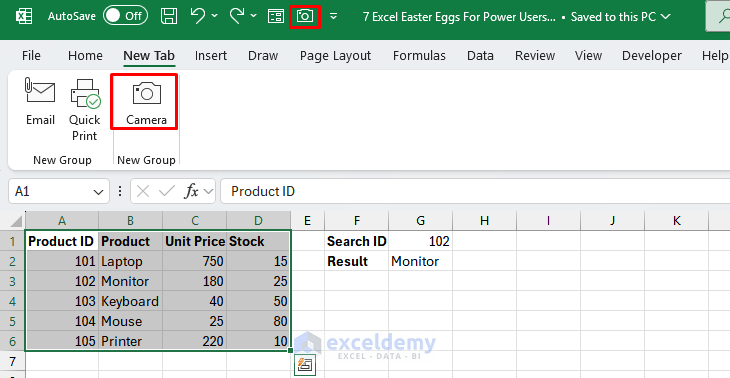
Task: Expand the Name Box dropdown arrow
Action: coord(98,192)
